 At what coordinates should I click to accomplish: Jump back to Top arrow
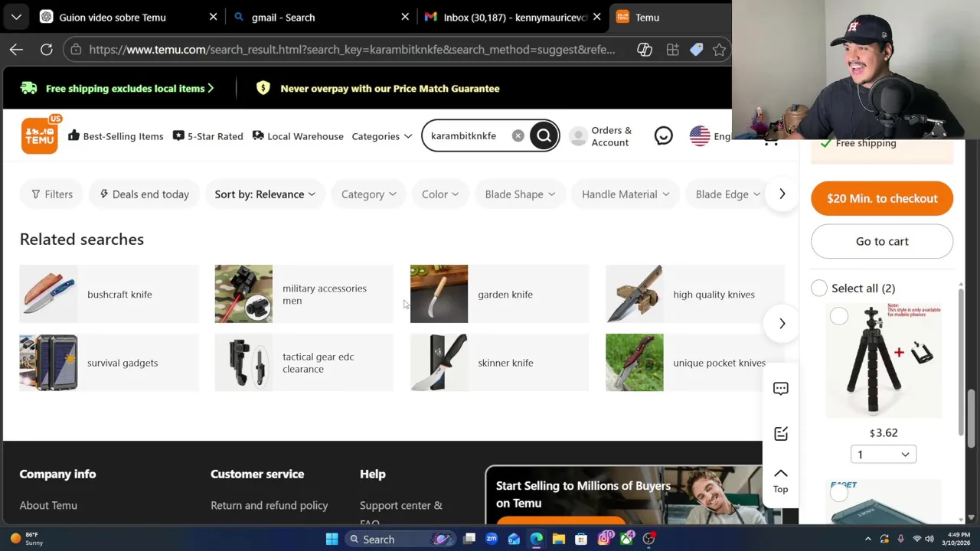780,480
